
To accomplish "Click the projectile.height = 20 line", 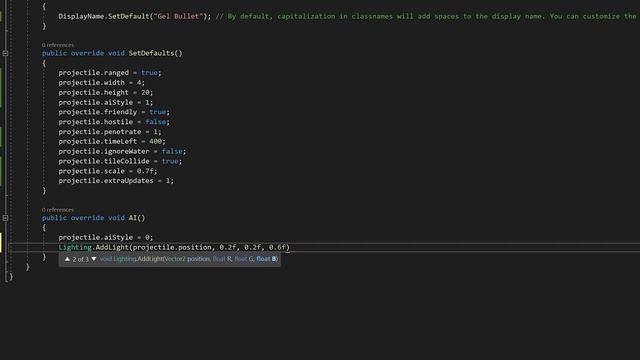I will pos(106,93).
